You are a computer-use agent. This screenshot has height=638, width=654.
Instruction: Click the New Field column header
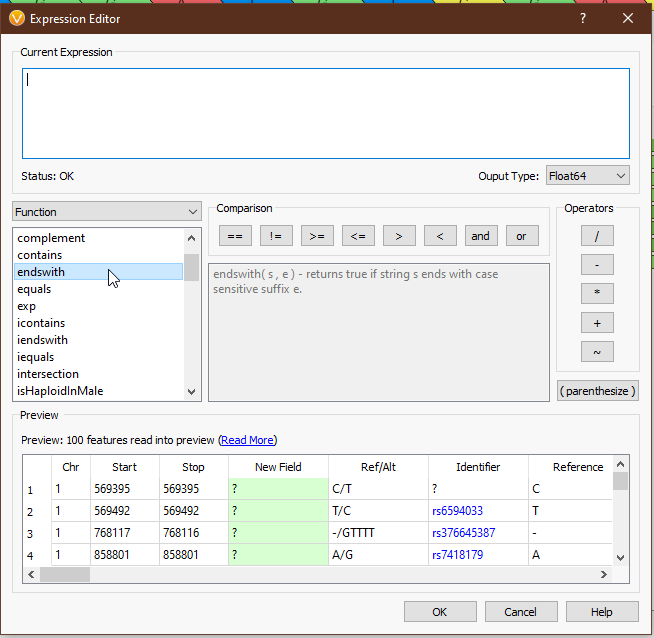point(278,467)
